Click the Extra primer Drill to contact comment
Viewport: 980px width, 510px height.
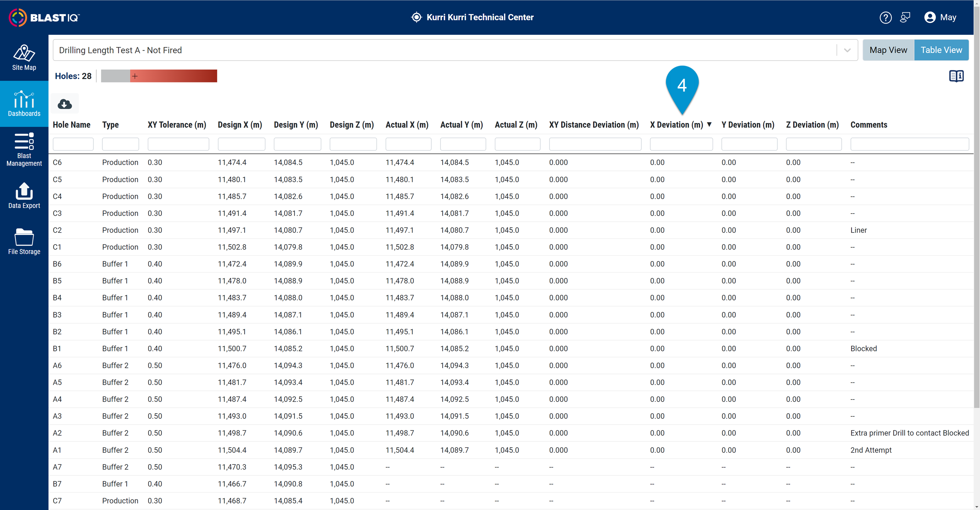click(x=910, y=433)
